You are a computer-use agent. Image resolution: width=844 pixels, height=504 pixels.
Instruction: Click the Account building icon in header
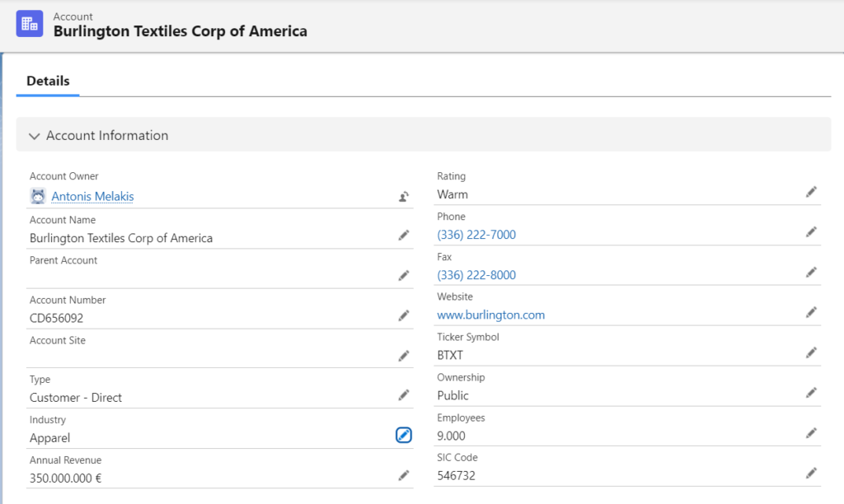click(30, 24)
